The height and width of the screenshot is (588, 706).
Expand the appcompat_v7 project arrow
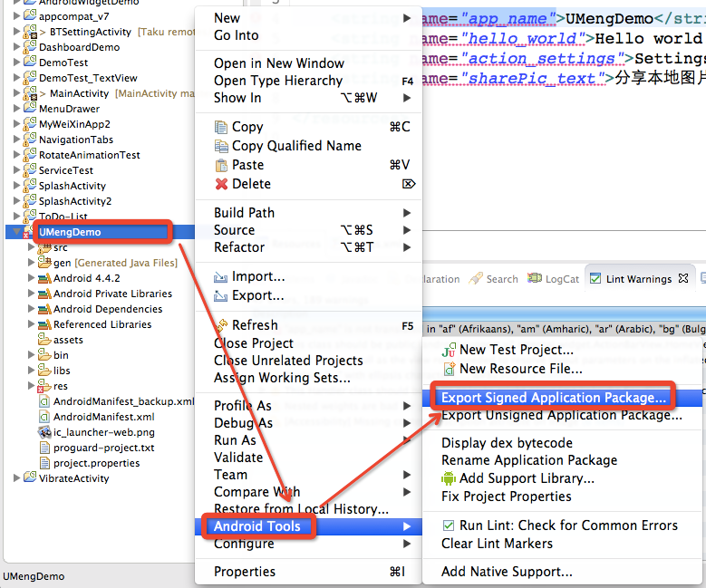16,16
